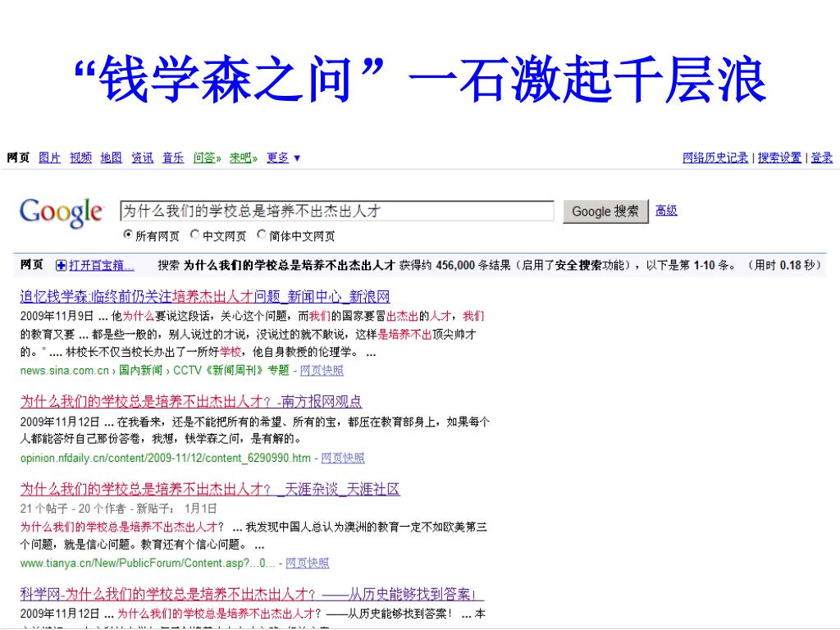Screen dimensions: 840x630
Task: Open the 科学网 search result title
Action: click(x=251, y=594)
